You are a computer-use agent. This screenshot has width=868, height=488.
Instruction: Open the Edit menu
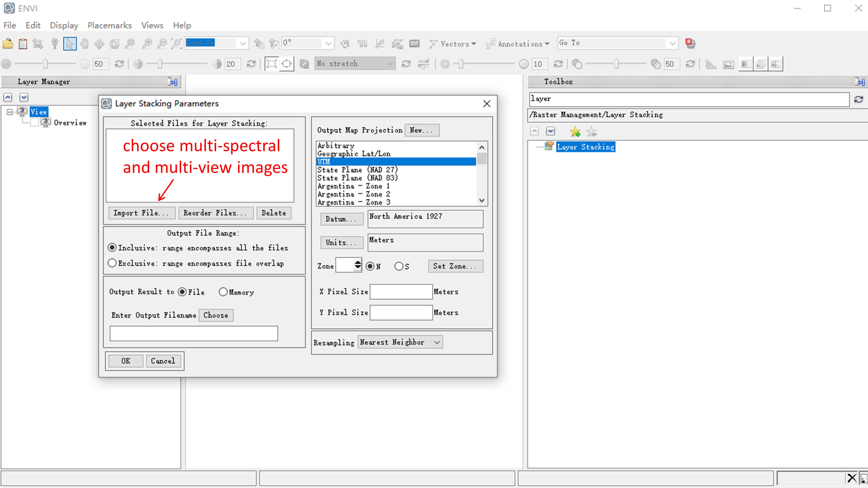(x=33, y=25)
